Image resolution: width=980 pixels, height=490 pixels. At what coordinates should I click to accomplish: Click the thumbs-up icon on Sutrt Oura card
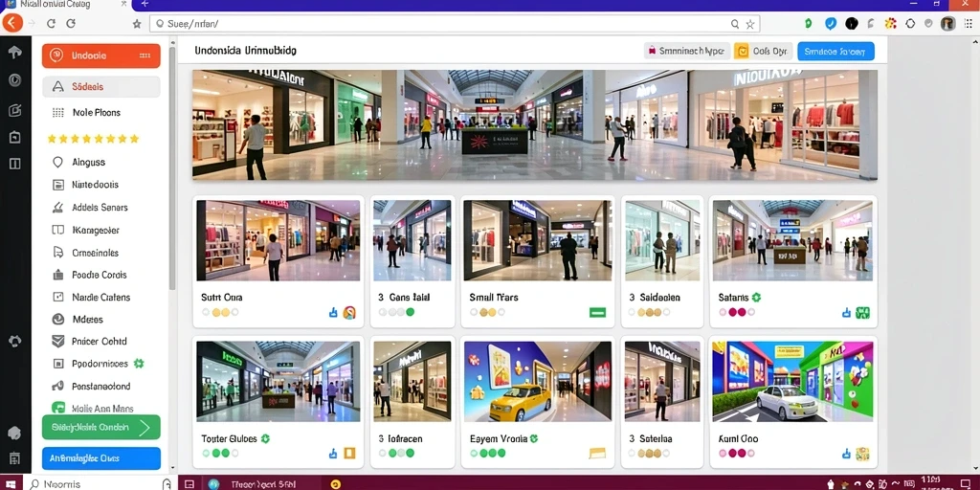pos(333,312)
